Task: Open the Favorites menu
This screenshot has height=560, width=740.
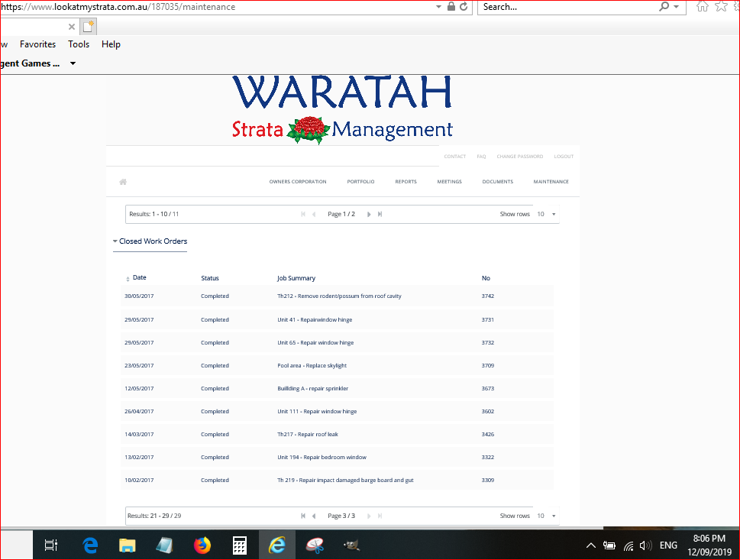Action: 37,44
